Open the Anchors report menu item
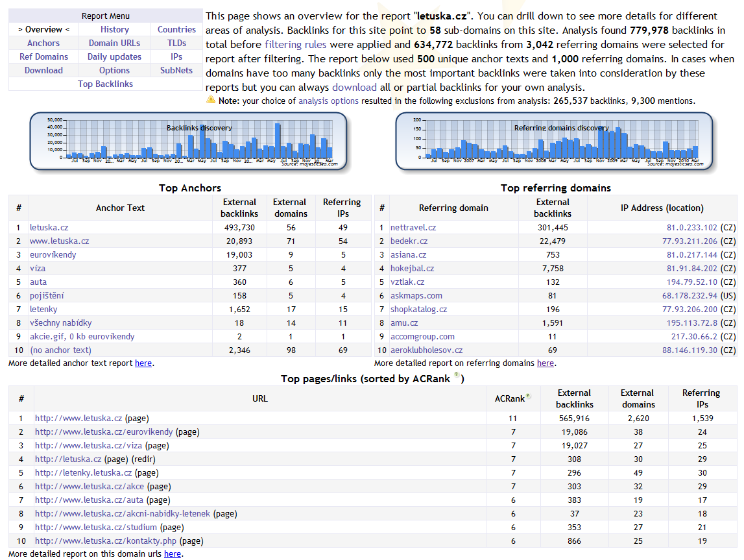Screen dimensions: 744x560 [x=43, y=43]
